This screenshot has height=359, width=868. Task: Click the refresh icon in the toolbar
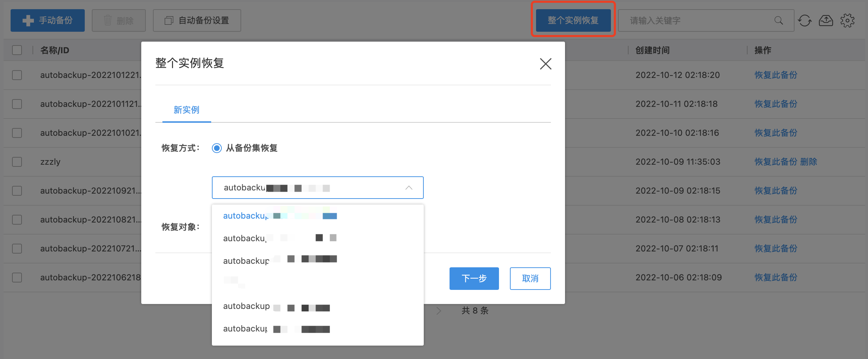point(804,21)
